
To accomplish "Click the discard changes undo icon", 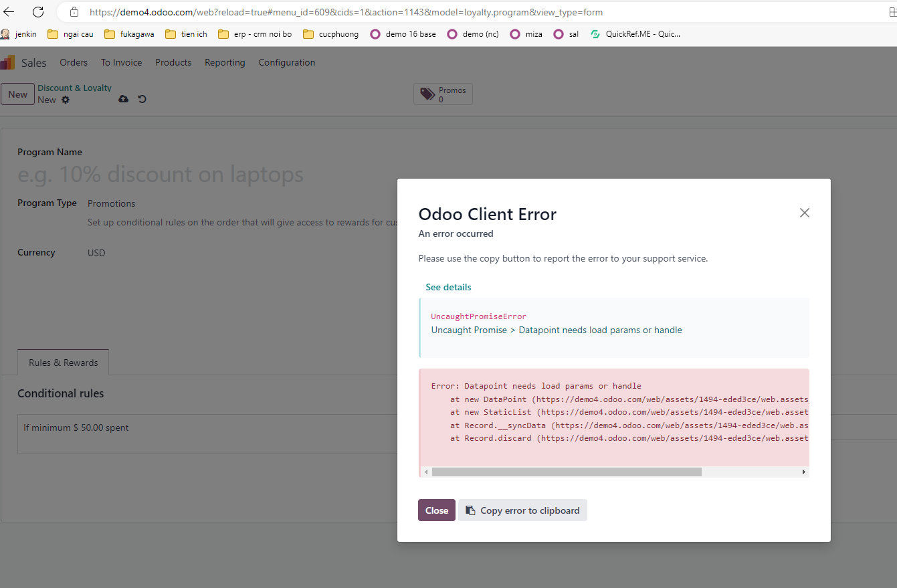I will pos(142,99).
